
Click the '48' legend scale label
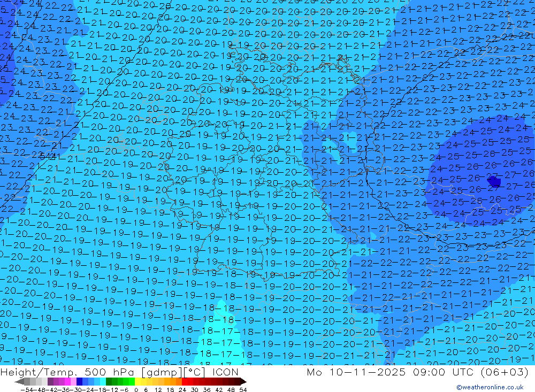coord(231,390)
